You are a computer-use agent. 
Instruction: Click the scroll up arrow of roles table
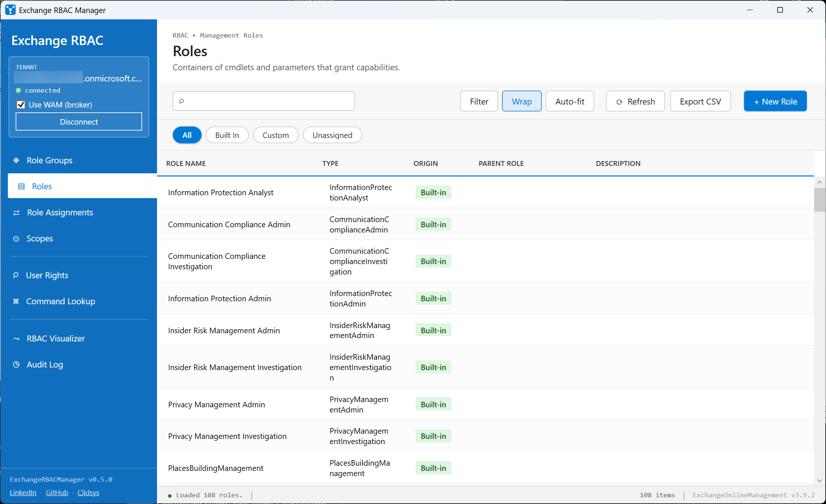pyautogui.click(x=820, y=182)
